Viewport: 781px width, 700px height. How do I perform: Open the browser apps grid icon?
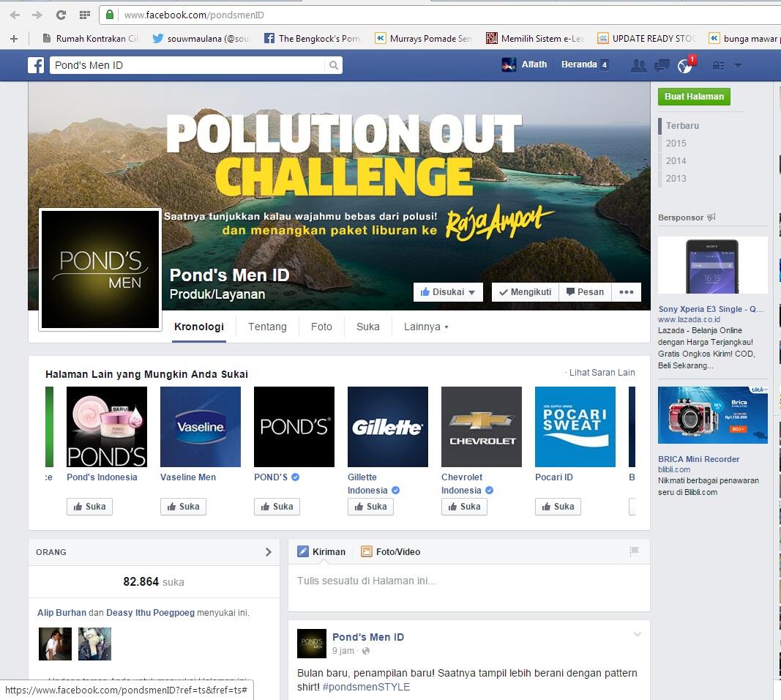tap(85, 15)
